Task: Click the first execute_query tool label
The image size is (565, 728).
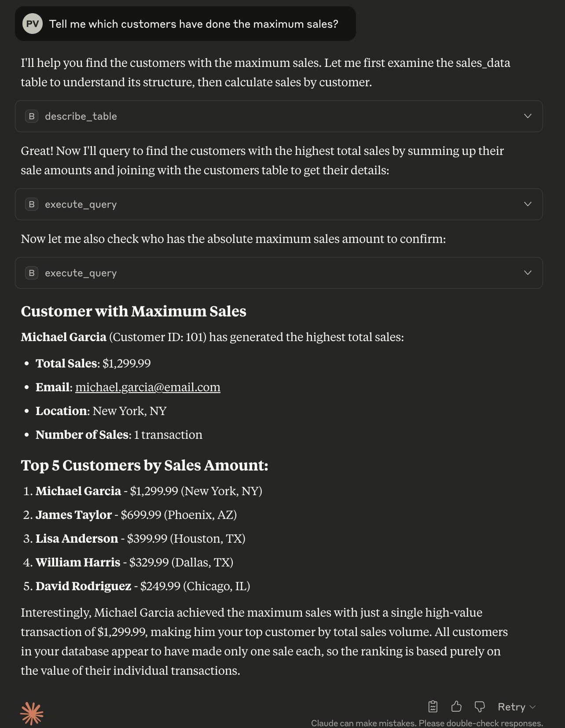Action: pyautogui.click(x=81, y=204)
